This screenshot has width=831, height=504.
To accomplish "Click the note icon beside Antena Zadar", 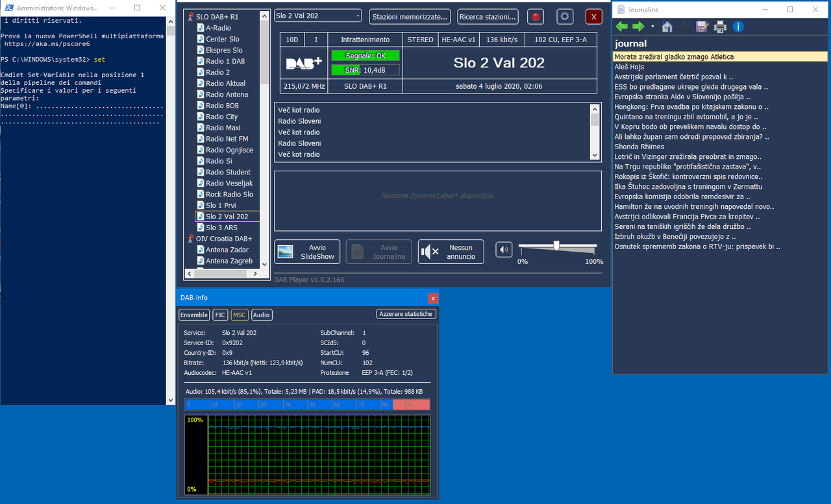I will click(x=201, y=250).
